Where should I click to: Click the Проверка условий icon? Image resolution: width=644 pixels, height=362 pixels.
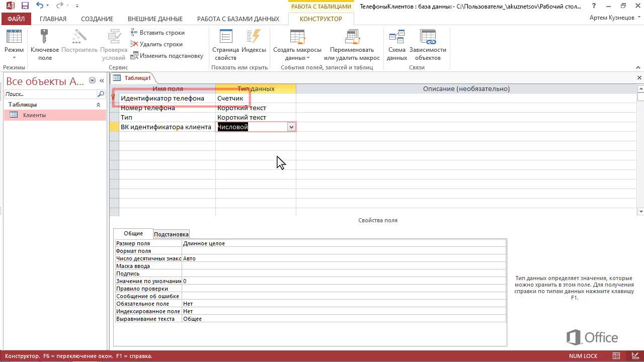(x=114, y=44)
